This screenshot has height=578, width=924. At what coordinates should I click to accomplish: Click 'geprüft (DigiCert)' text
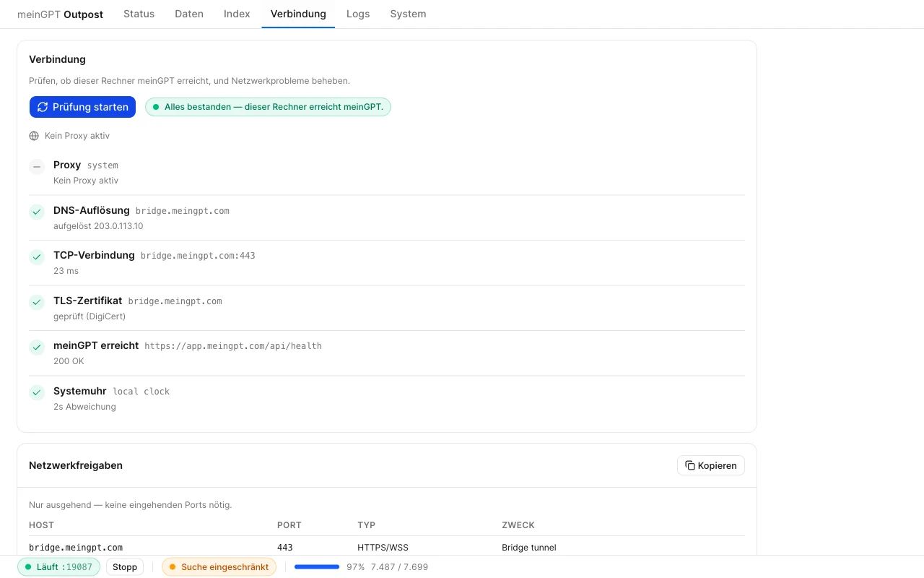(x=90, y=316)
